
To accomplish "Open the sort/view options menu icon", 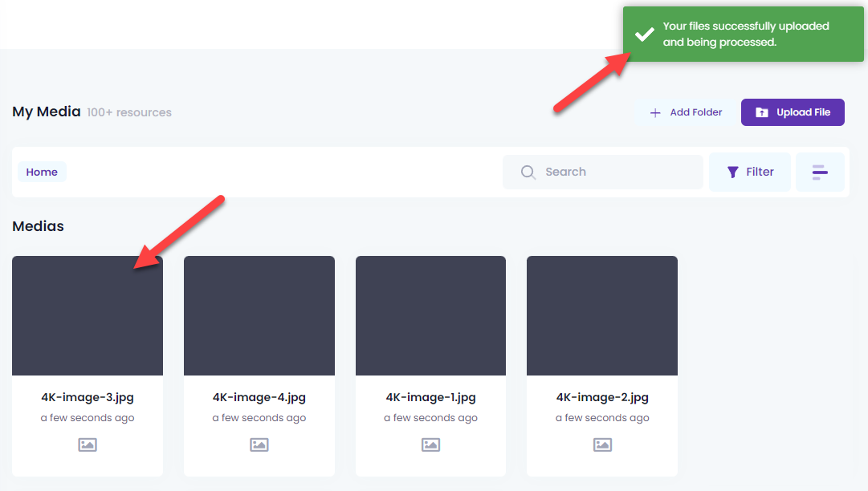I will tap(820, 172).
